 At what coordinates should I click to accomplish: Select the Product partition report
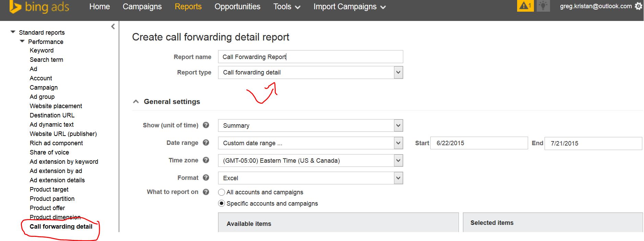tap(52, 199)
